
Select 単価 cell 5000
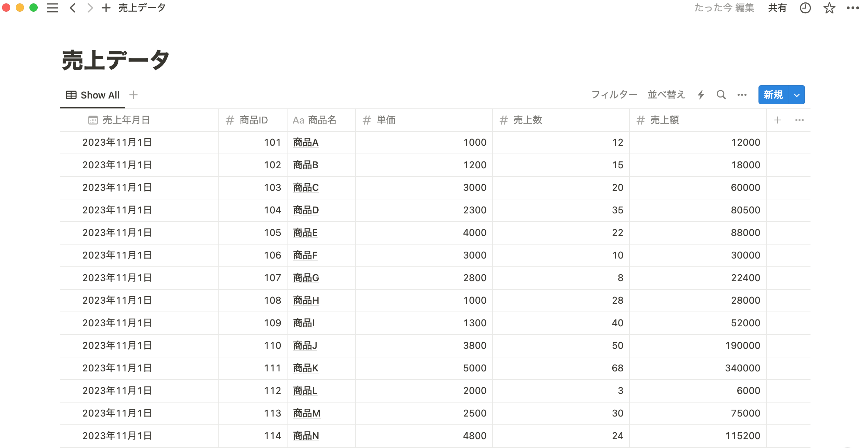[424, 368]
